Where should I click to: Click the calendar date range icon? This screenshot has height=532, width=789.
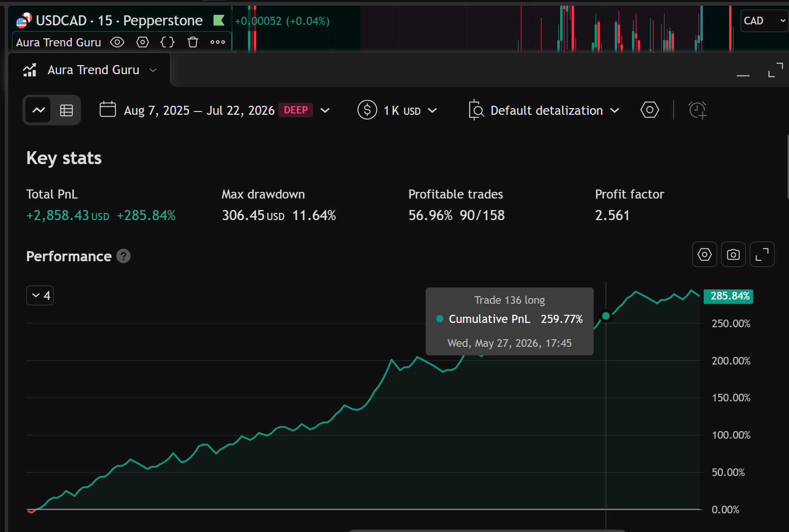pyautogui.click(x=108, y=110)
